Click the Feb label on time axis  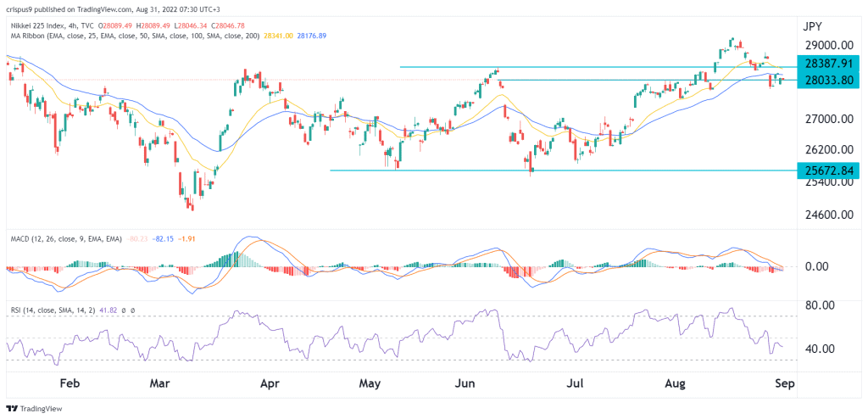pos(70,383)
